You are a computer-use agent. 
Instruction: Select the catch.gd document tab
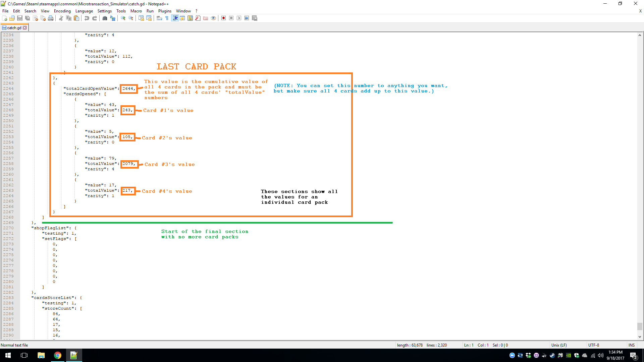coord(14,28)
